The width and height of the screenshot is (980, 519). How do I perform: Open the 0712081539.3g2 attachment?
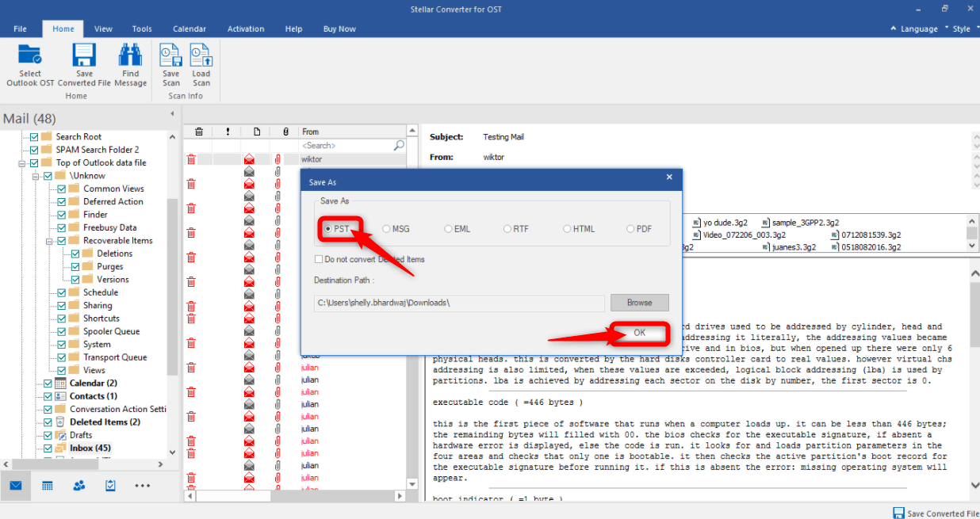866,235
